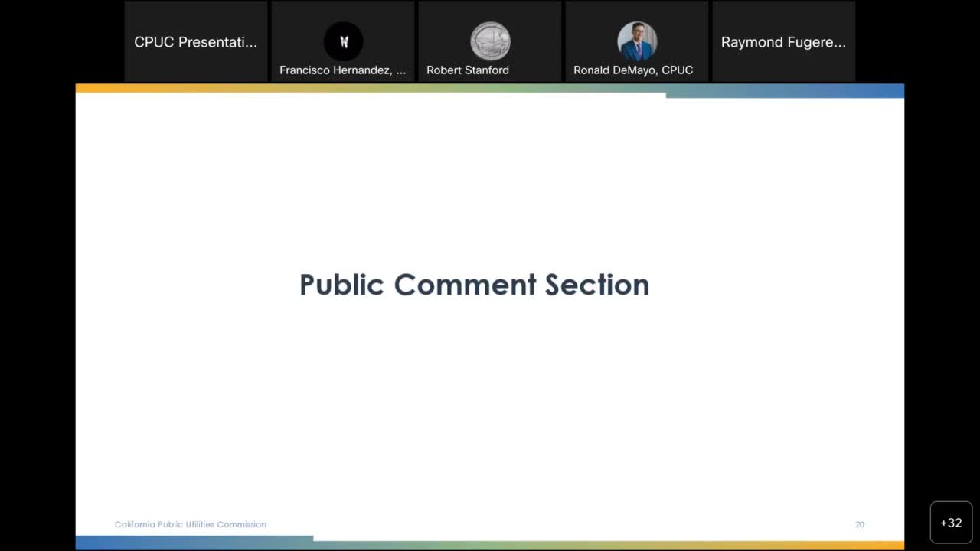Click the Ronald DeMayo, CPUC name label
The width and height of the screenshot is (980, 551).
[633, 70]
